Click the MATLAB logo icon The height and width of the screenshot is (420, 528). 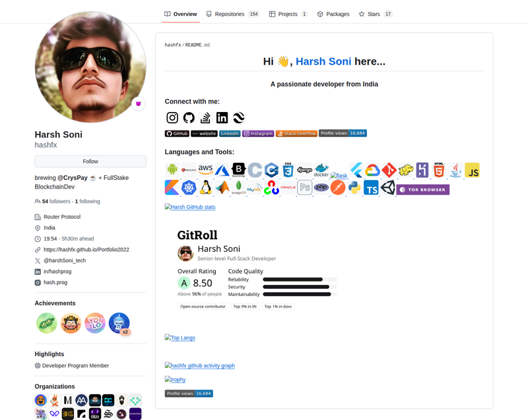(x=222, y=188)
